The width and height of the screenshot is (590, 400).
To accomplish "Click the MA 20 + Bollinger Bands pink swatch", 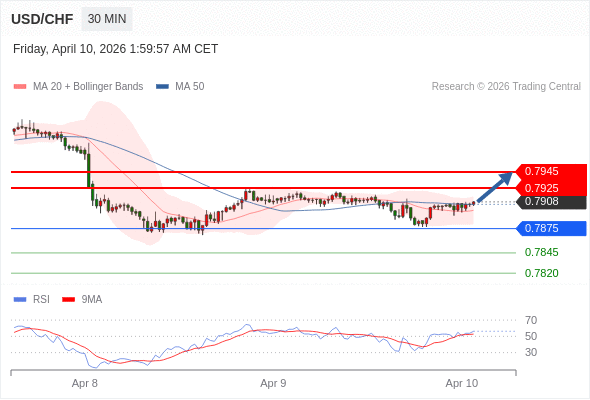I will click(x=20, y=87).
